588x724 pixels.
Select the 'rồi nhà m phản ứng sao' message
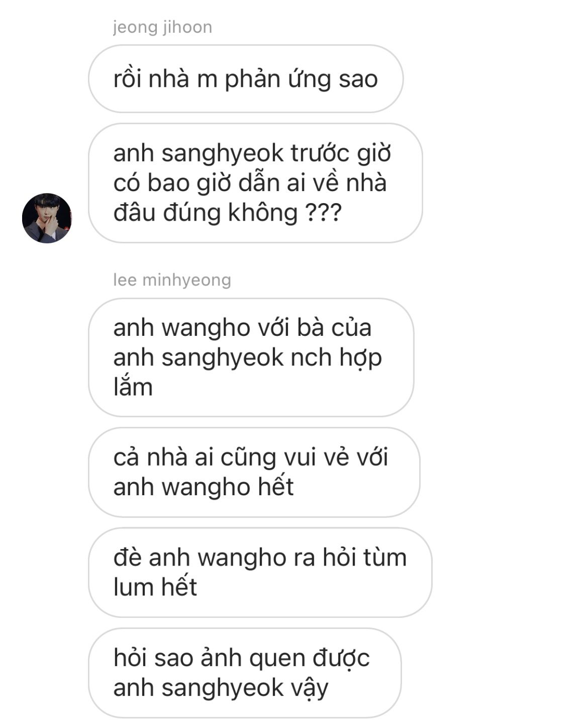246,79
